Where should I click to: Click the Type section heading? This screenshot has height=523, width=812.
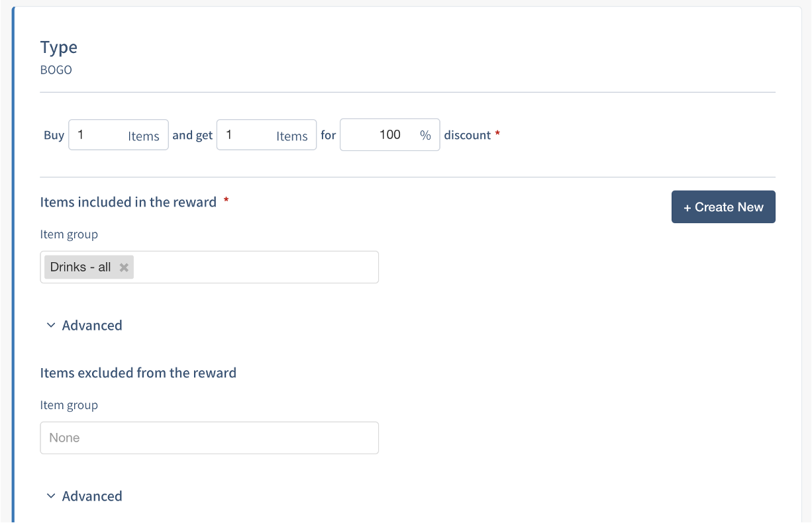pyautogui.click(x=59, y=48)
